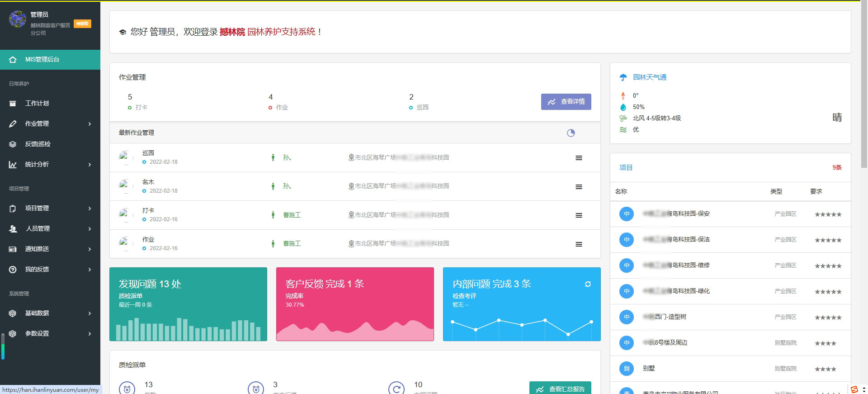868x394 pixels.
Task: Click the 作业管理 pencil icon in sidebar
Action: tap(13, 124)
